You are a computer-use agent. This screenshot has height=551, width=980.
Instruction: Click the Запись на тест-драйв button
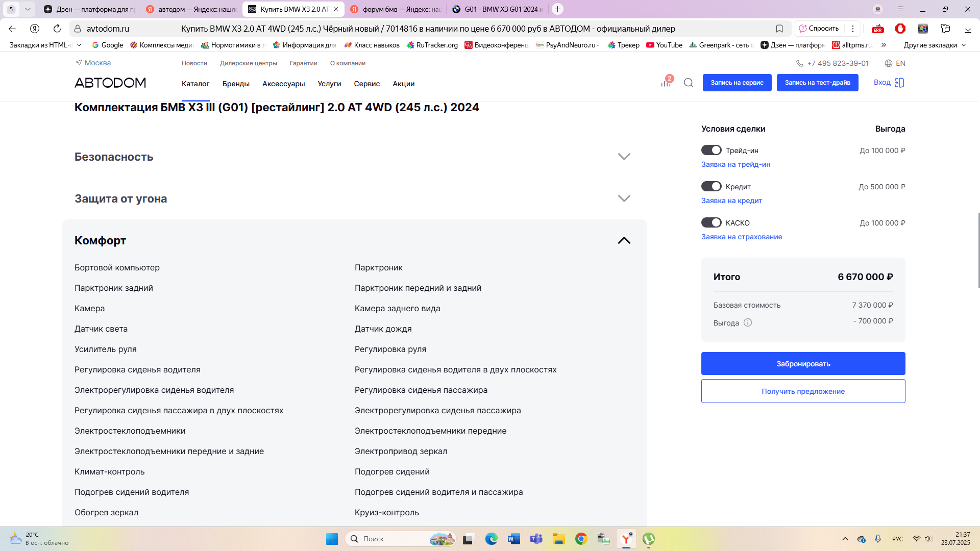pos(818,83)
